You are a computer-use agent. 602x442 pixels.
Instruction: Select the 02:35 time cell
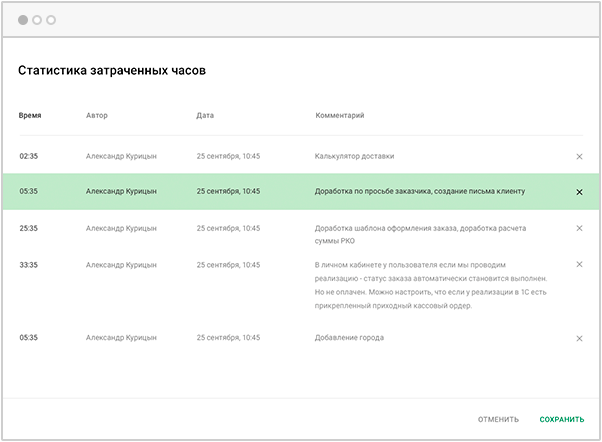[x=29, y=156]
